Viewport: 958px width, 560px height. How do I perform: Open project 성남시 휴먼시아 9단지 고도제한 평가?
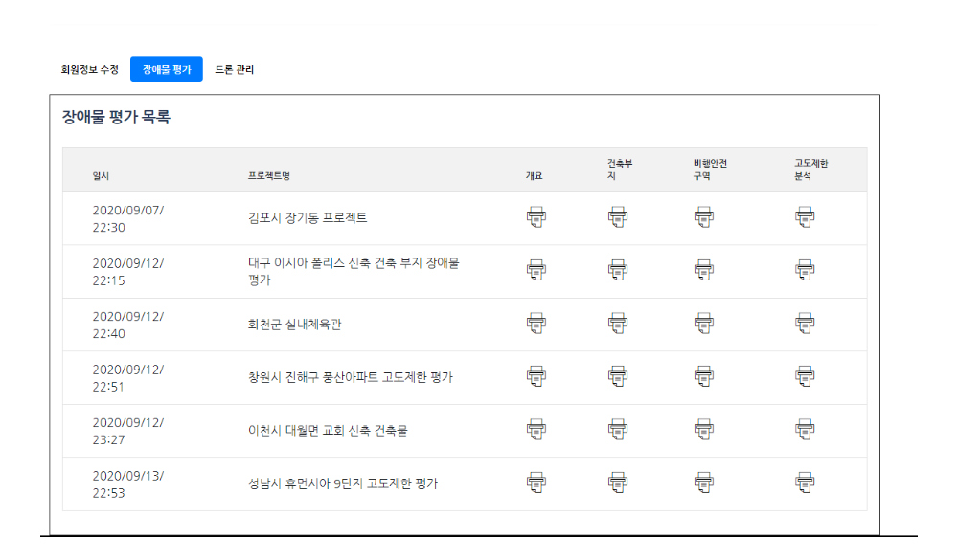pyautogui.click(x=343, y=483)
